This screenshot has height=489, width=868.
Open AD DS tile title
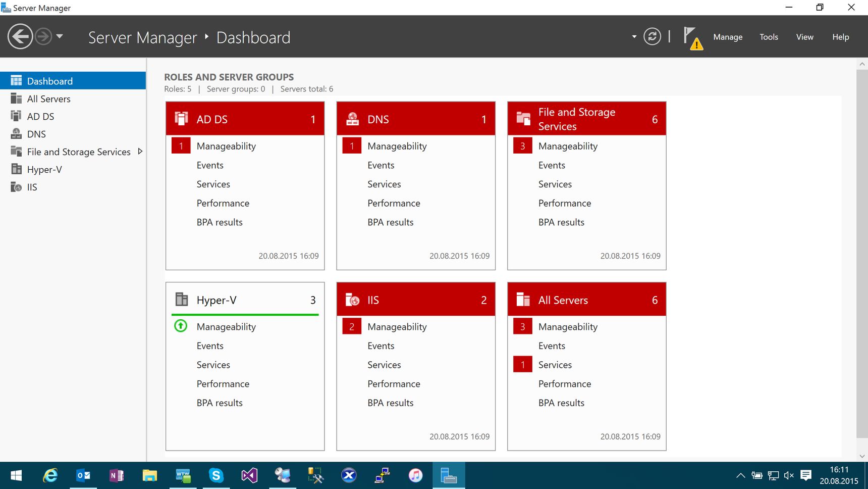(212, 119)
